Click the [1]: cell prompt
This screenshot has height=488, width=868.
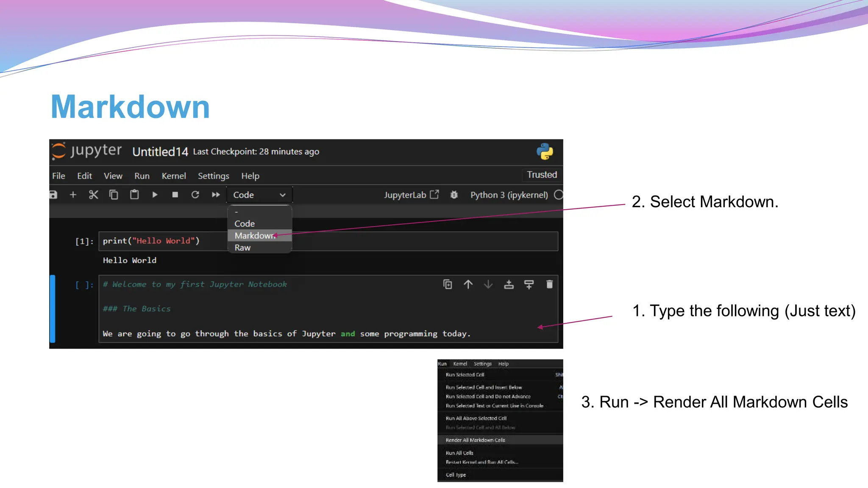coord(84,241)
